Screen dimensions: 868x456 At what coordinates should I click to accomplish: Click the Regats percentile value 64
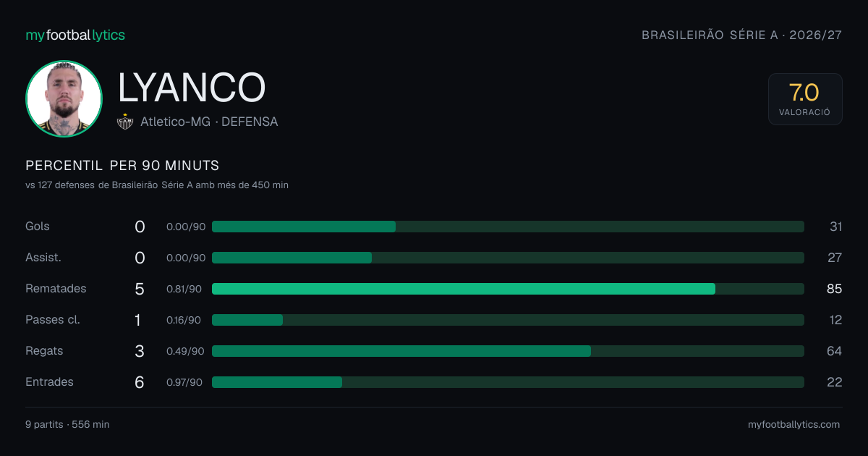[835, 351]
